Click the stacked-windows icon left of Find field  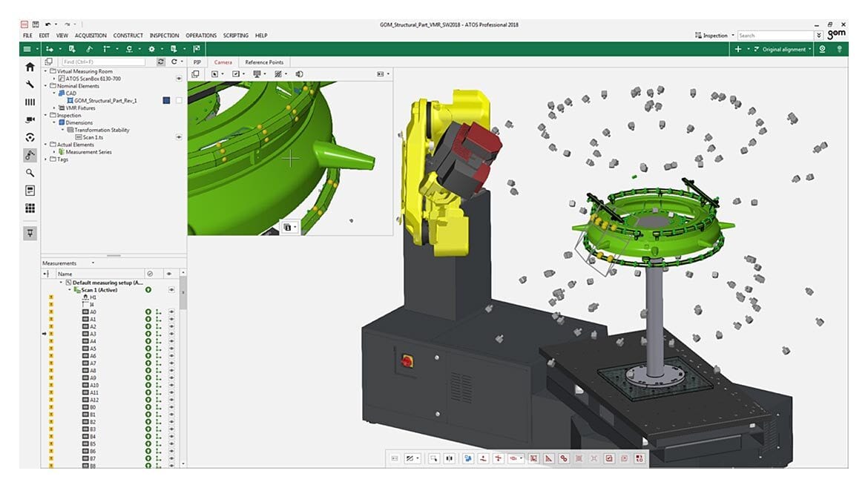pos(49,62)
